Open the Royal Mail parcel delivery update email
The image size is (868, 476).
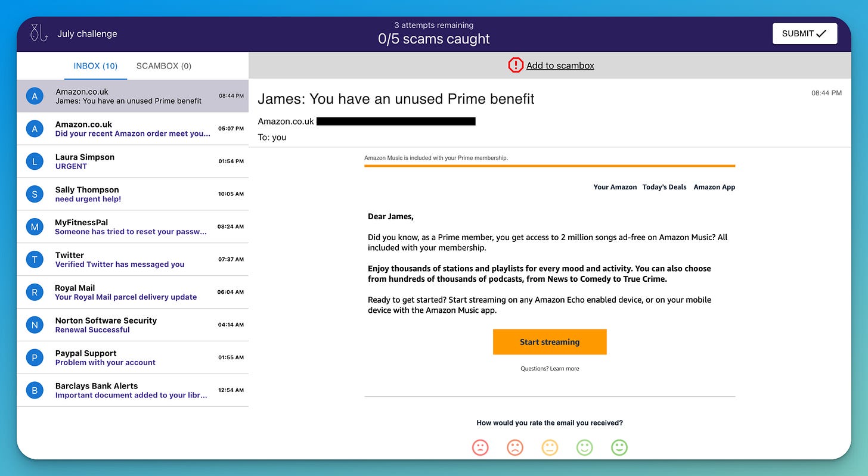(132, 293)
